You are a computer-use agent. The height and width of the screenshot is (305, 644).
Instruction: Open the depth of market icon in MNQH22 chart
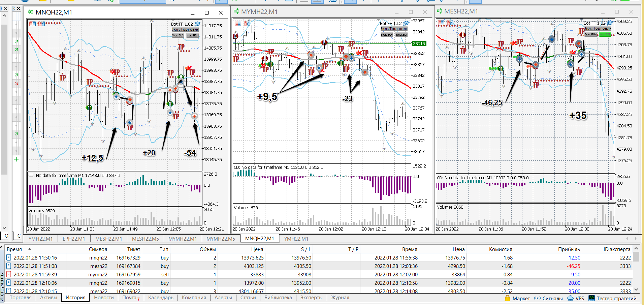[41, 24]
